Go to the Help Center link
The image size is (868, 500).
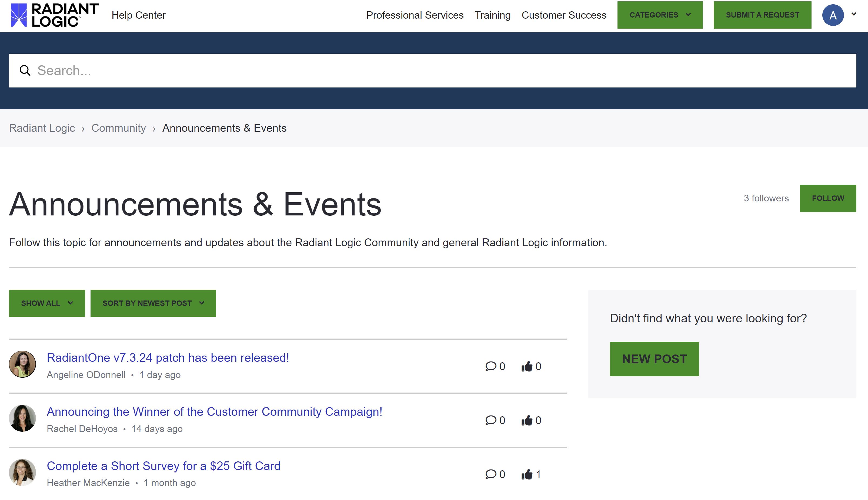click(138, 15)
